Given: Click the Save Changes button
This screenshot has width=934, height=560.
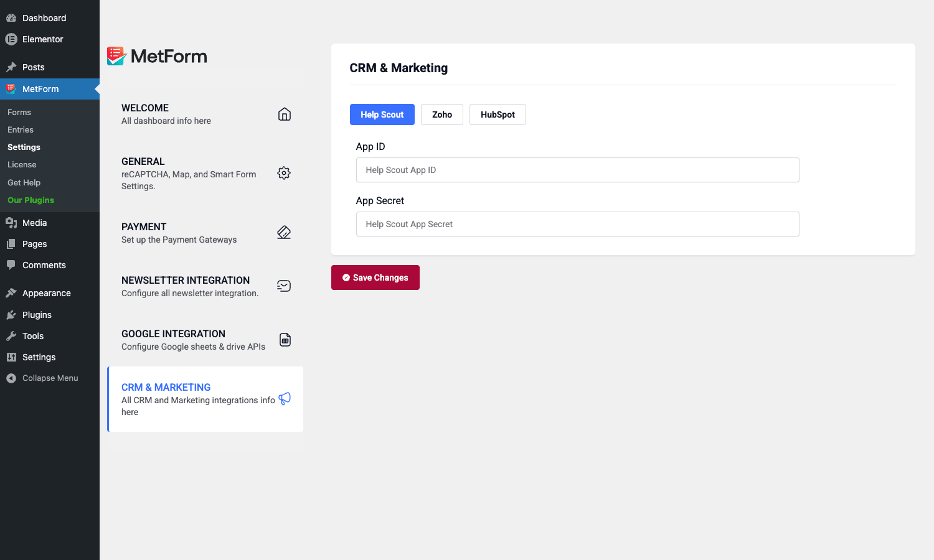Looking at the screenshot, I should 375,278.
